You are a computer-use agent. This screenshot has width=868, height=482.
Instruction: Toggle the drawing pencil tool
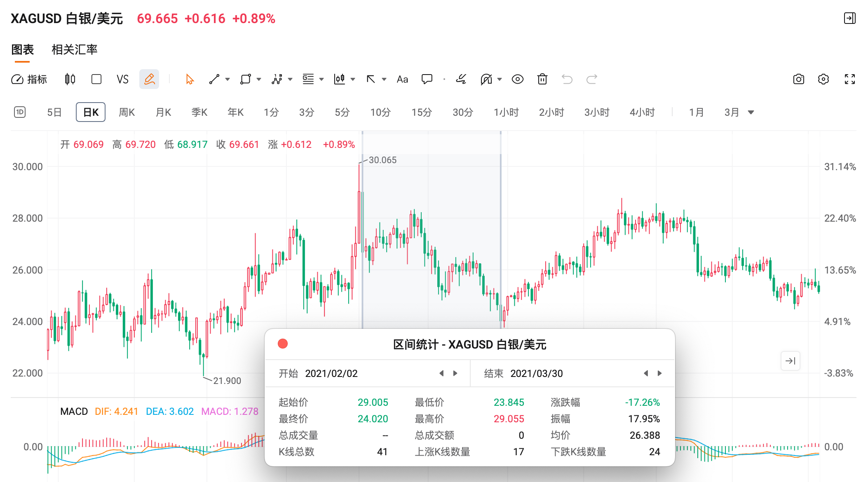coord(149,79)
